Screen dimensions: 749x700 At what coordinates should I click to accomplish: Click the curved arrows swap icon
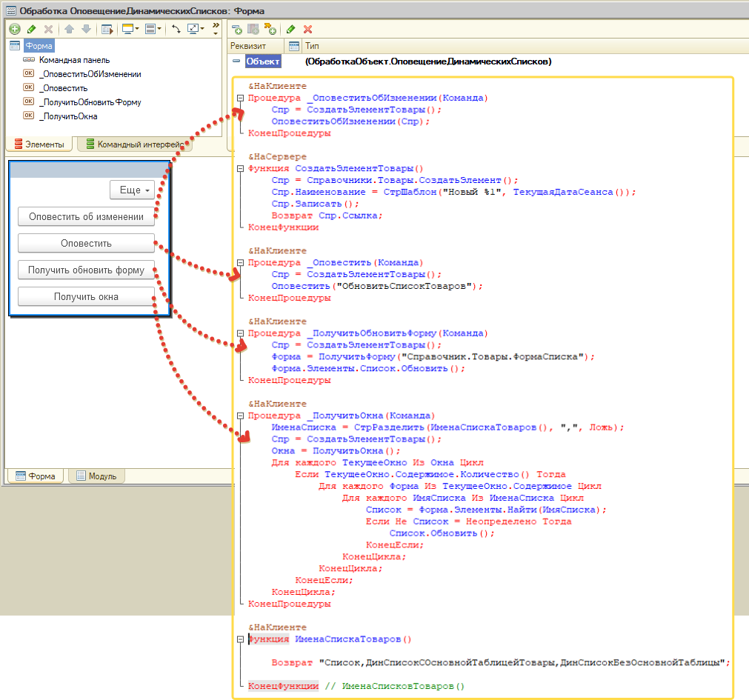(176, 29)
